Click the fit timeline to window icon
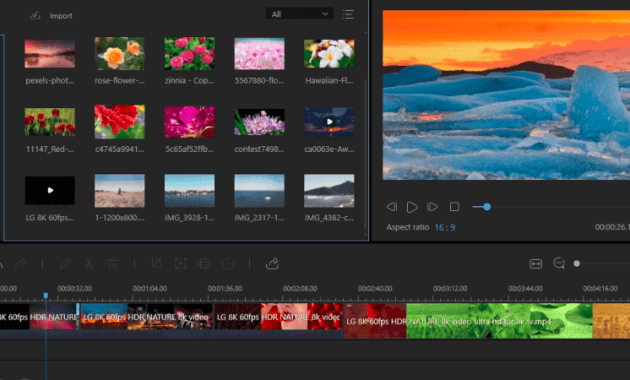Viewport: 630px width, 380px height. [x=536, y=264]
